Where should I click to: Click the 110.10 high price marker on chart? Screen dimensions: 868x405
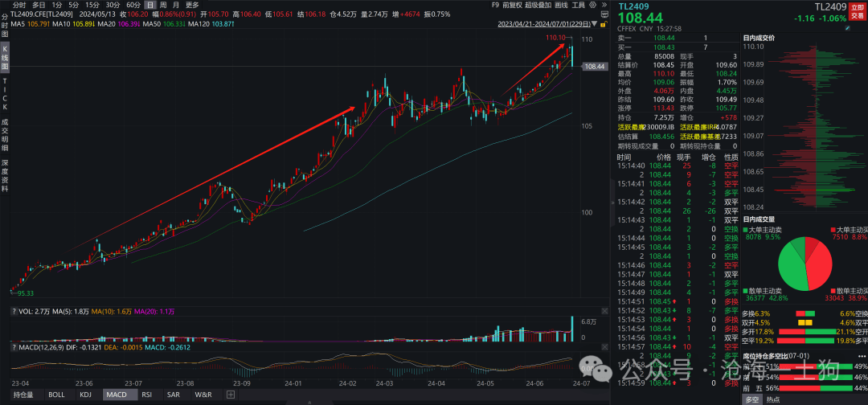[555, 38]
